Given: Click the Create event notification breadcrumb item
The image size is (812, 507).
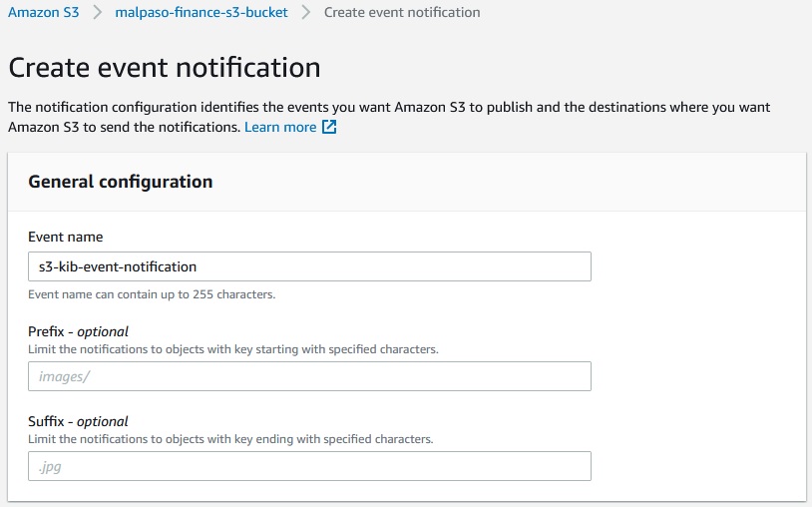Looking at the screenshot, I should [402, 13].
